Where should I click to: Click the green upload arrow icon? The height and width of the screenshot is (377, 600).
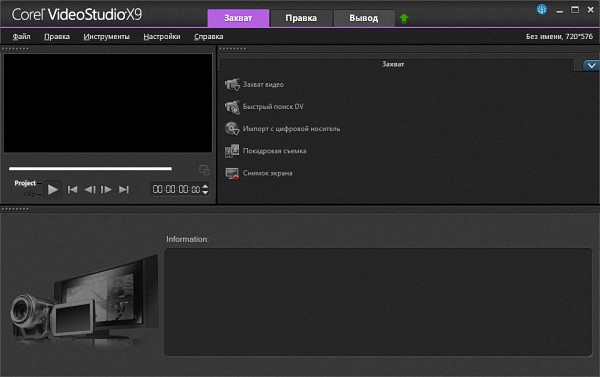click(404, 18)
